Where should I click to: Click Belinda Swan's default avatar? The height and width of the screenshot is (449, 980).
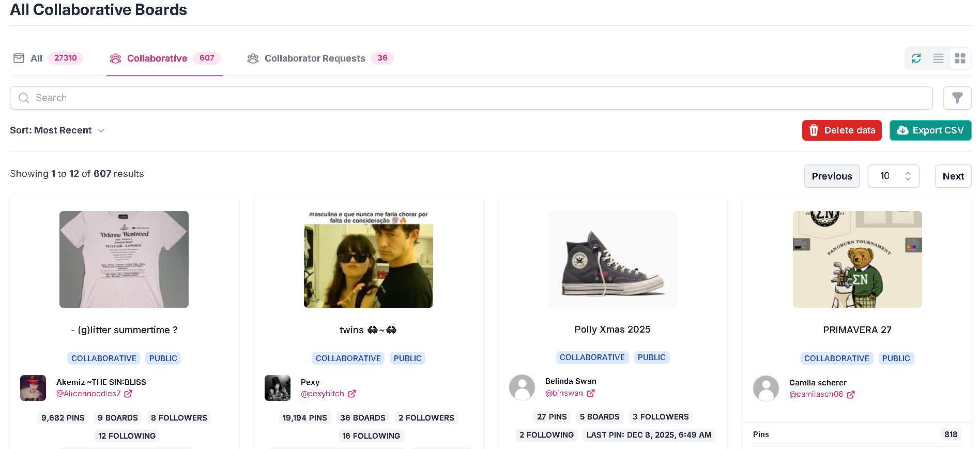(522, 387)
